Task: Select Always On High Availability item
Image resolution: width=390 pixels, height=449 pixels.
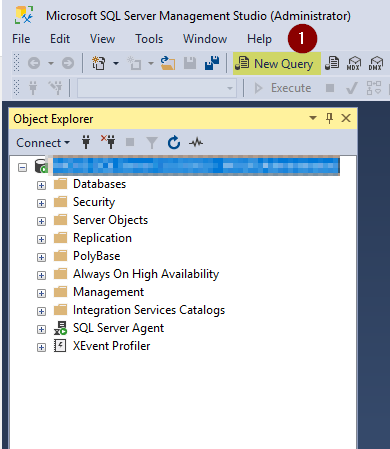Action: coord(146,274)
